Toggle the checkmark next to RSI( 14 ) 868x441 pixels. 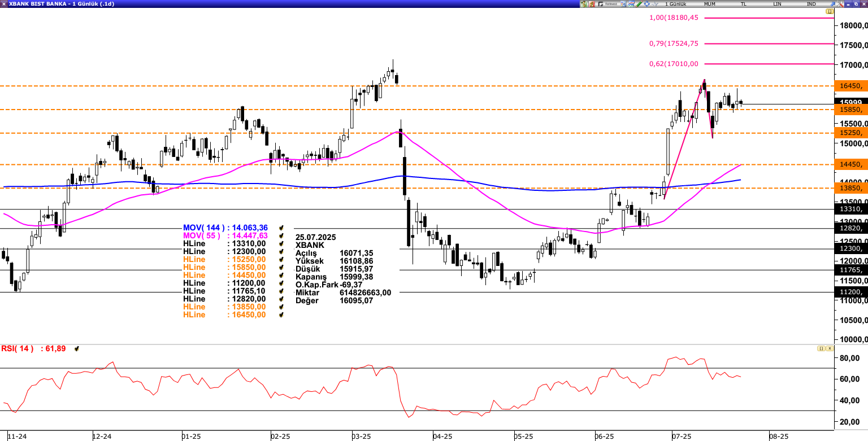77,349
